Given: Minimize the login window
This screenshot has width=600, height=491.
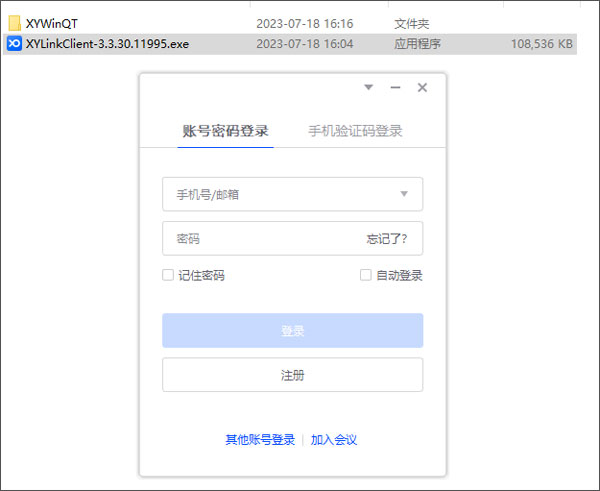Looking at the screenshot, I should tap(395, 87).
